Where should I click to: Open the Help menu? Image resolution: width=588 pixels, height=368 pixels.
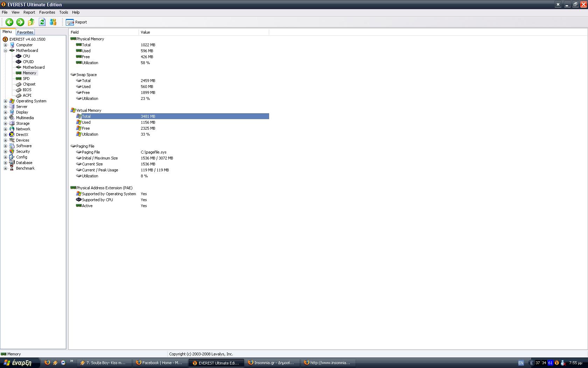coord(76,12)
